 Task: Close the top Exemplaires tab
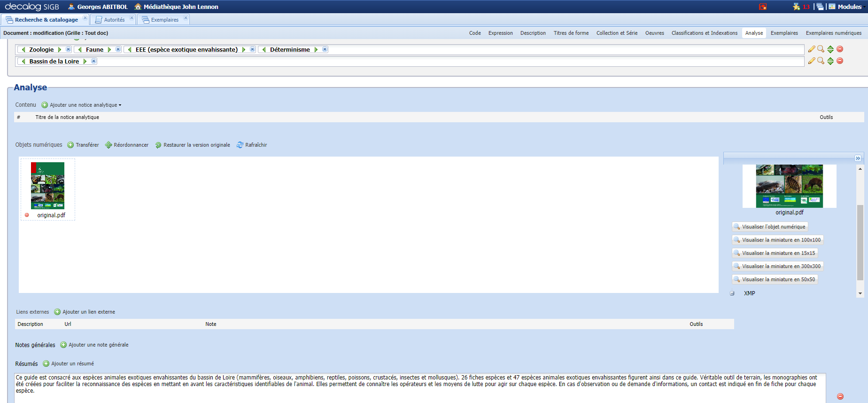tap(186, 18)
